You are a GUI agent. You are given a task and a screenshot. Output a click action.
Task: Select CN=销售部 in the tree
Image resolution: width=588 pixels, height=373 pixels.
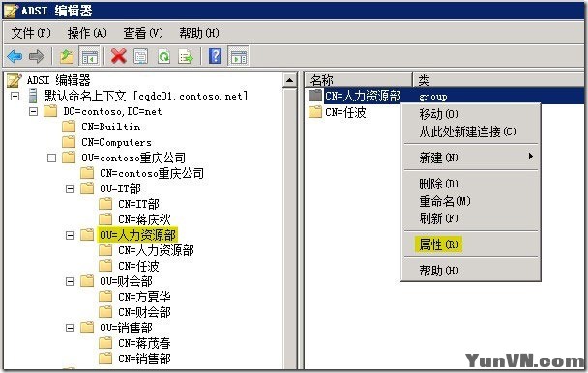tap(145, 359)
